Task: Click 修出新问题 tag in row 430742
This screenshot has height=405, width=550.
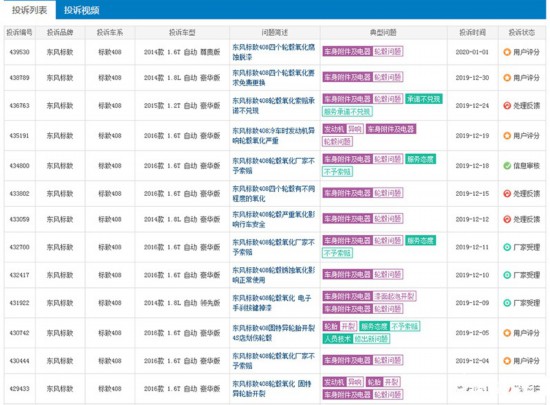Action: point(371,339)
